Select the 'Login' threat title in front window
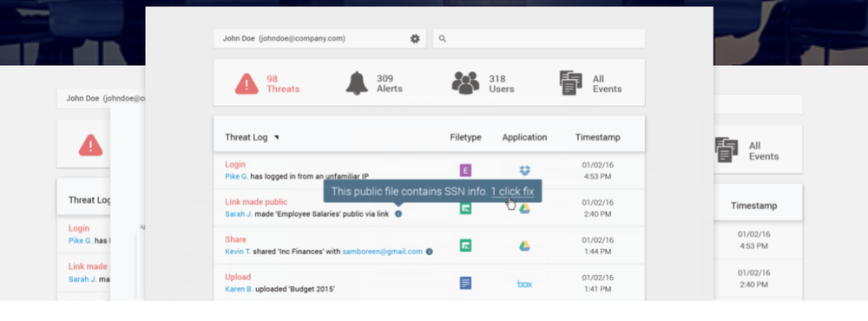The width and height of the screenshot is (868, 321). pos(235,164)
